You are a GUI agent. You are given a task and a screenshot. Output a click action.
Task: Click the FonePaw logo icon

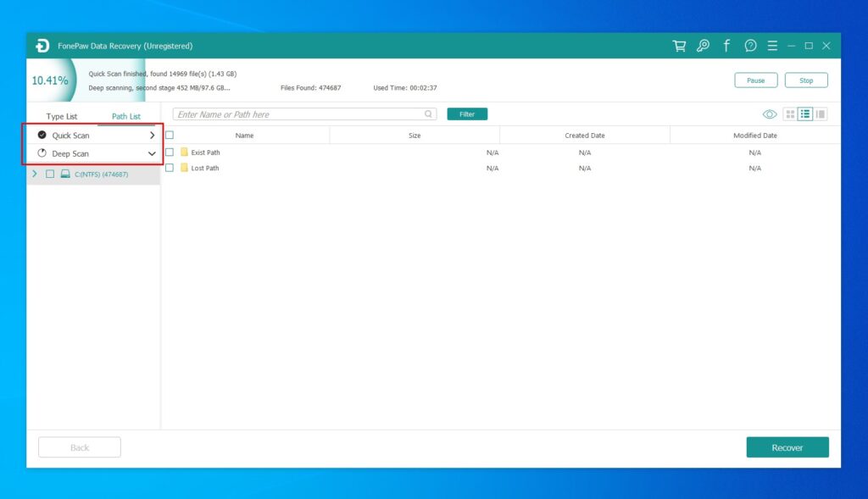[x=42, y=46]
